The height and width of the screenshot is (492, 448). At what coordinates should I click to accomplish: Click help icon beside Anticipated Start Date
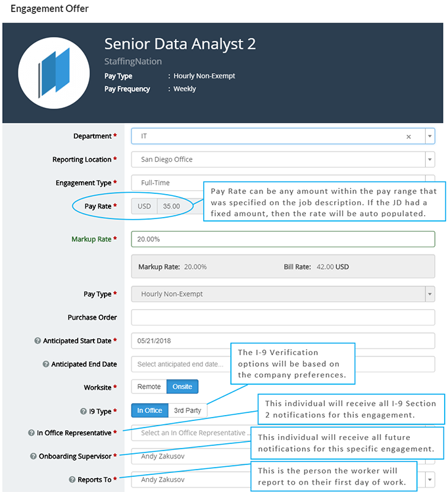pyautogui.click(x=37, y=341)
